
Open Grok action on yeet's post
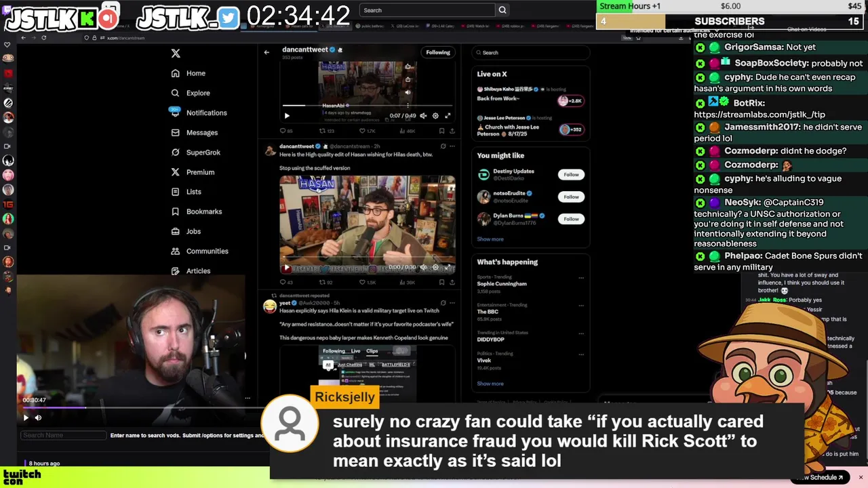(x=443, y=303)
